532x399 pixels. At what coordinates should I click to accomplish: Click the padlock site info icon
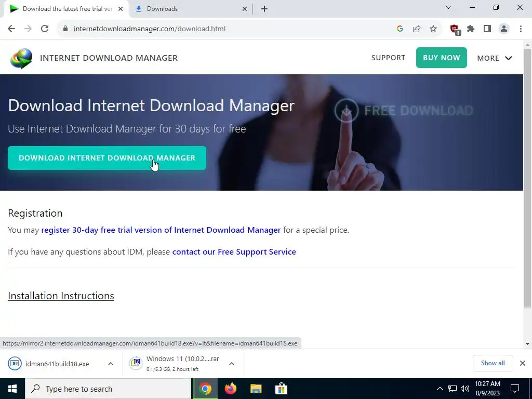pos(65,29)
